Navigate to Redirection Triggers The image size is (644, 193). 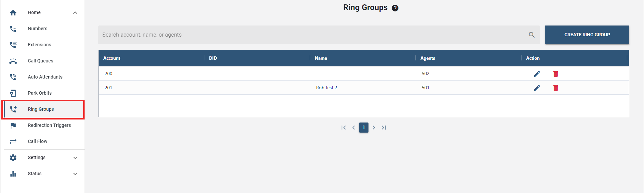point(49,125)
